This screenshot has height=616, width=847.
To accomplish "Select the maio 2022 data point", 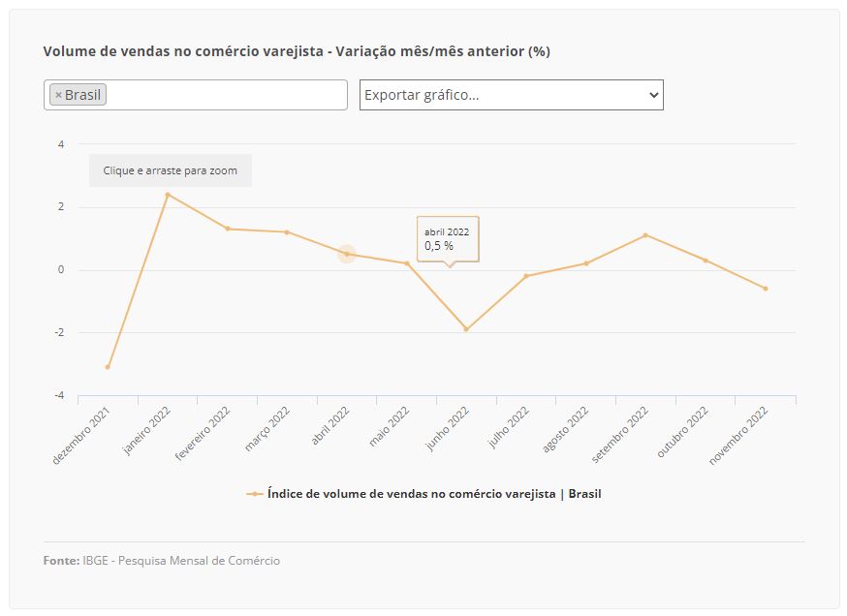I will pyautogui.click(x=407, y=263).
